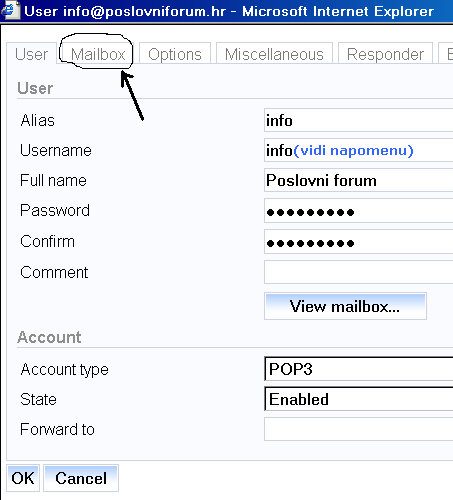Confirm with the OK button
The width and height of the screenshot is (453, 500).
click(23, 478)
